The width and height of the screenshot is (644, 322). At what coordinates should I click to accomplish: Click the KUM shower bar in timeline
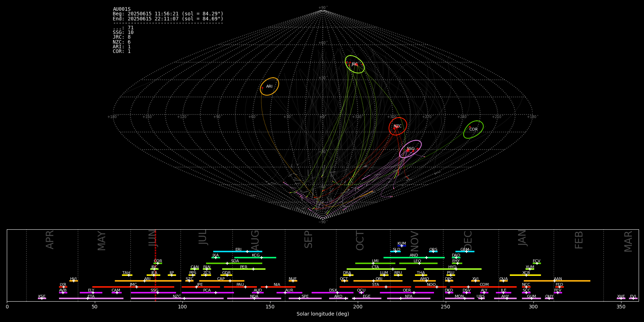point(402,246)
